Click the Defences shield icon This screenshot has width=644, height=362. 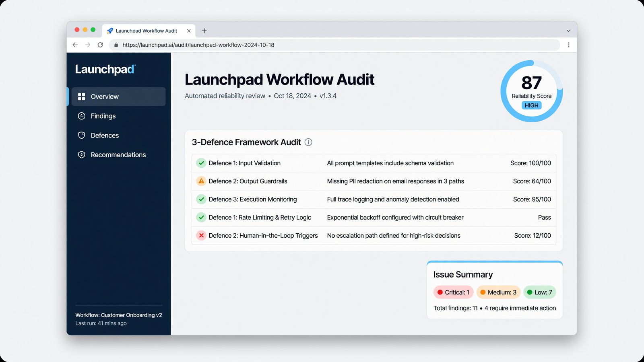point(82,135)
